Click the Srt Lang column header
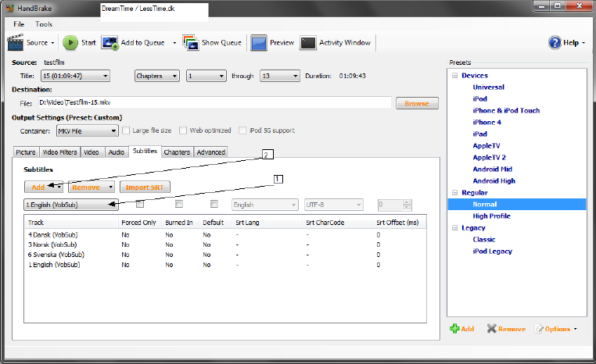The height and width of the screenshot is (364, 596). [x=267, y=223]
